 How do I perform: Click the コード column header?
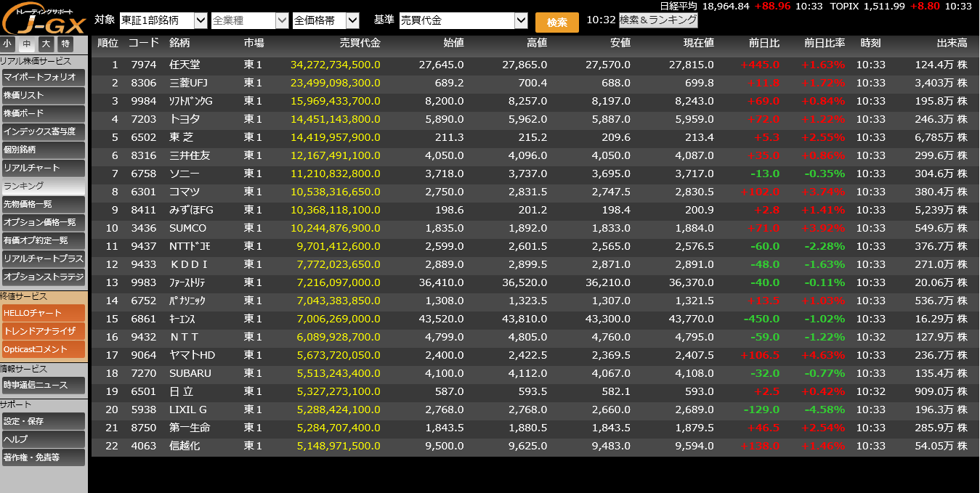click(x=143, y=44)
